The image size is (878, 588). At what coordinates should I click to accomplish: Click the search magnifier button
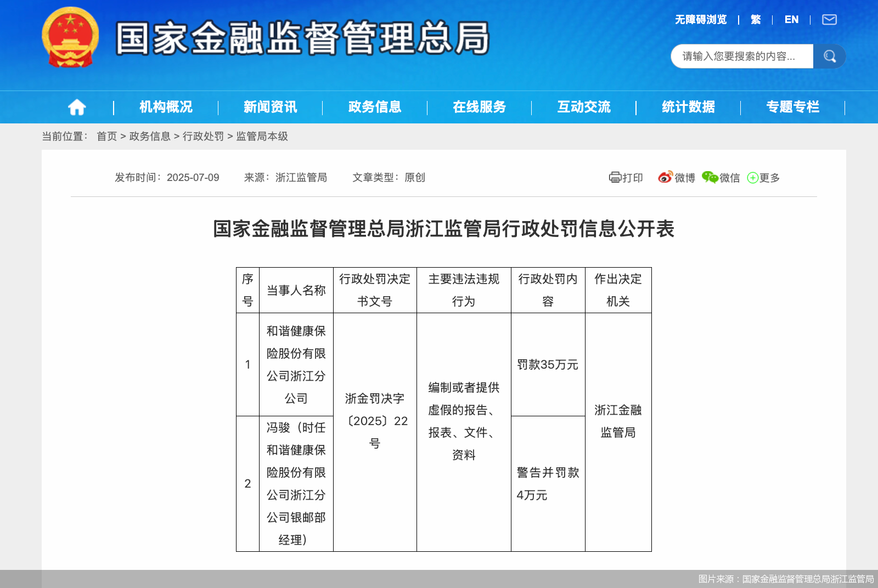[830, 56]
